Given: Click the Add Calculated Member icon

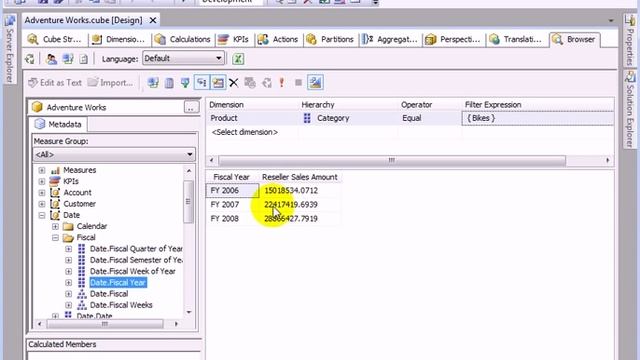Looking at the screenshot, I should coord(153,82).
